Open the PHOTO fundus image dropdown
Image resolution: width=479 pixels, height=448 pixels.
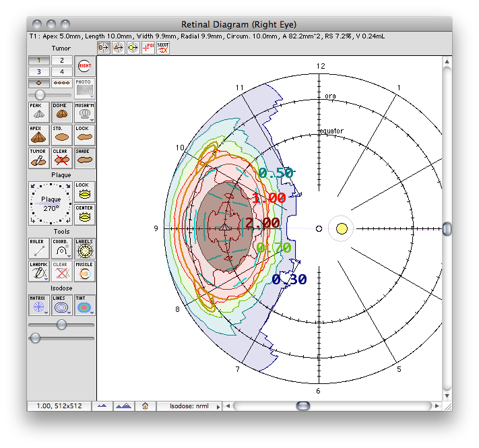click(x=85, y=88)
